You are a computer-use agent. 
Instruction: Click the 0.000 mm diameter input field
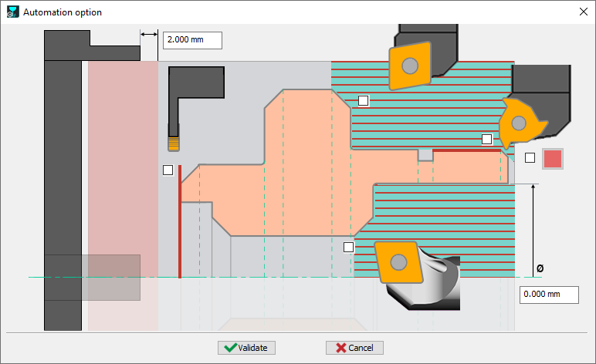click(549, 294)
